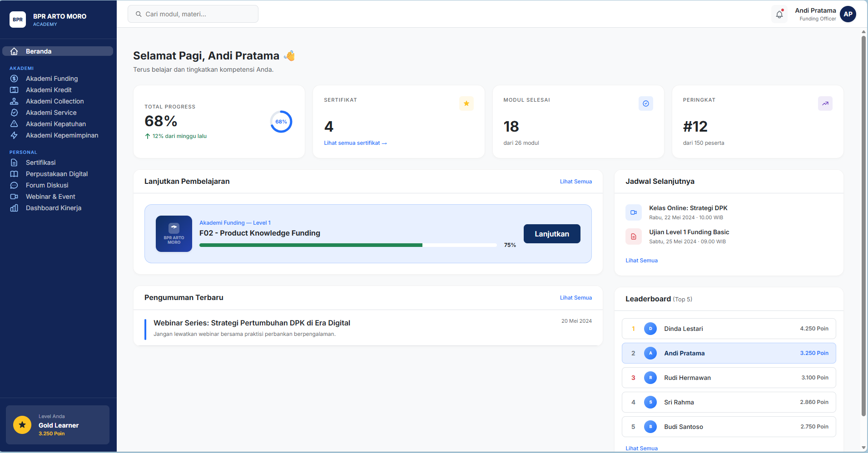Select Budi Santoso leaderboard row
The height and width of the screenshot is (453, 868).
[x=729, y=427]
